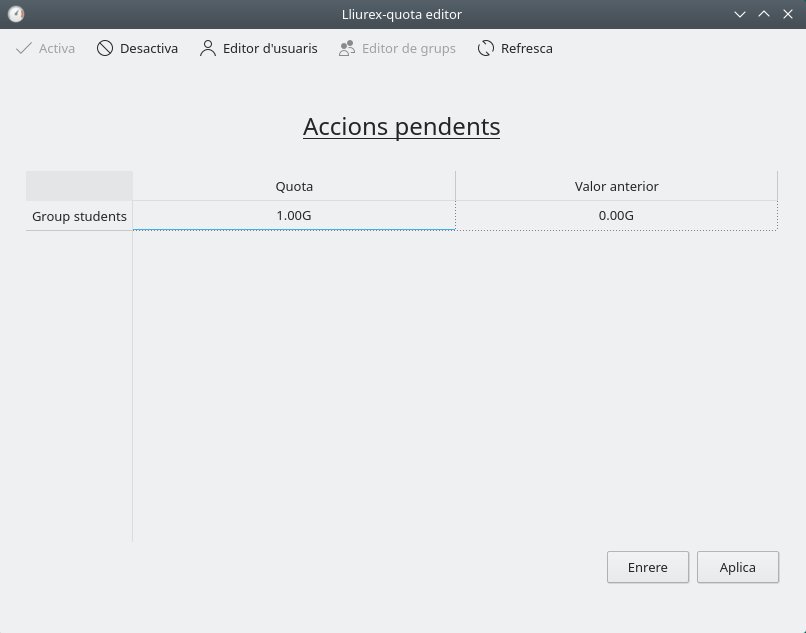Viewport: 806px width, 633px height.
Task: Click the Activa checkmark icon
Action: pos(24,48)
